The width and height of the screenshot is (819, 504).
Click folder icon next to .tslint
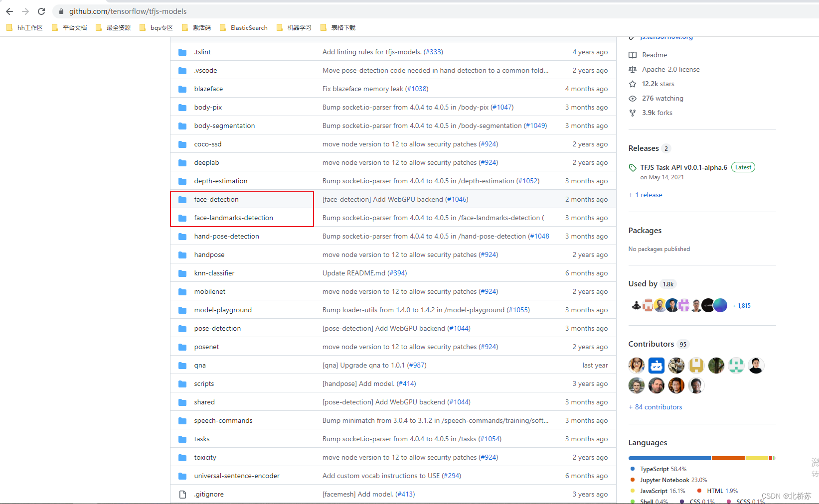pos(182,52)
